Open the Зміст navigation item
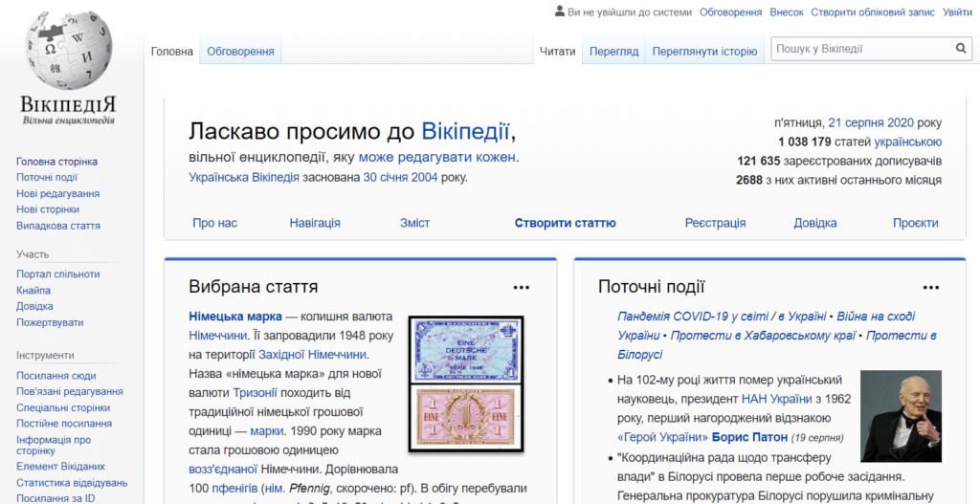Viewport: 980px width, 504px height. (414, 223)
